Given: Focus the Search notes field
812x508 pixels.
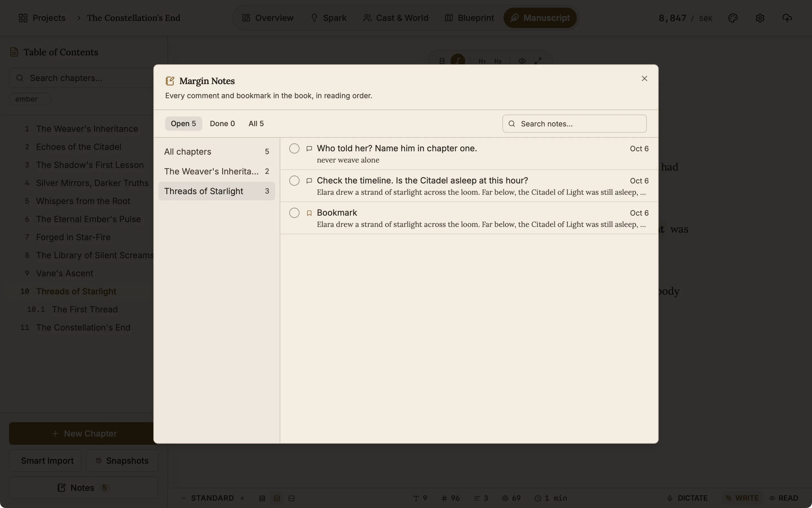Looking at the screenshot, I should pyautogui.click(x=574, y=124).
